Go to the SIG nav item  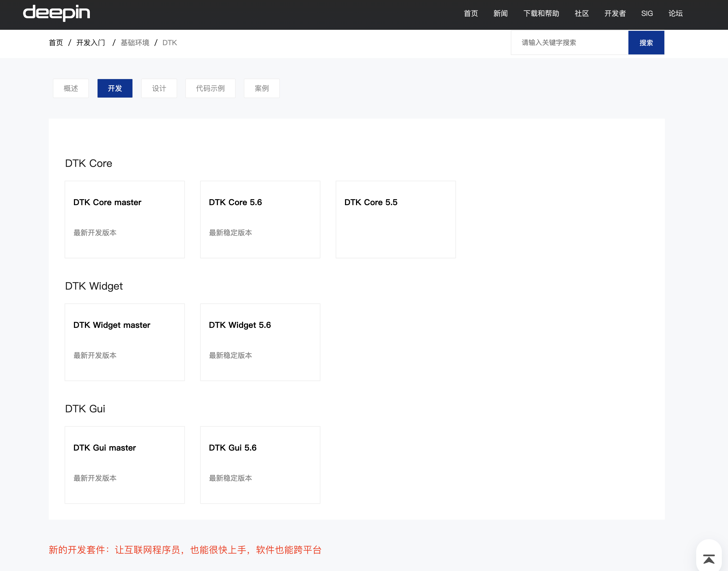point(647,13)
